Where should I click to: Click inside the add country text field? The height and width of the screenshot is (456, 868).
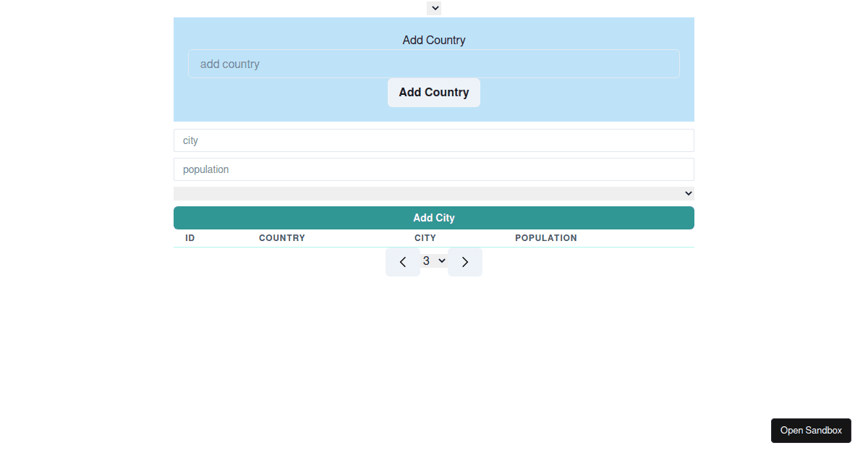coord(433,64)
